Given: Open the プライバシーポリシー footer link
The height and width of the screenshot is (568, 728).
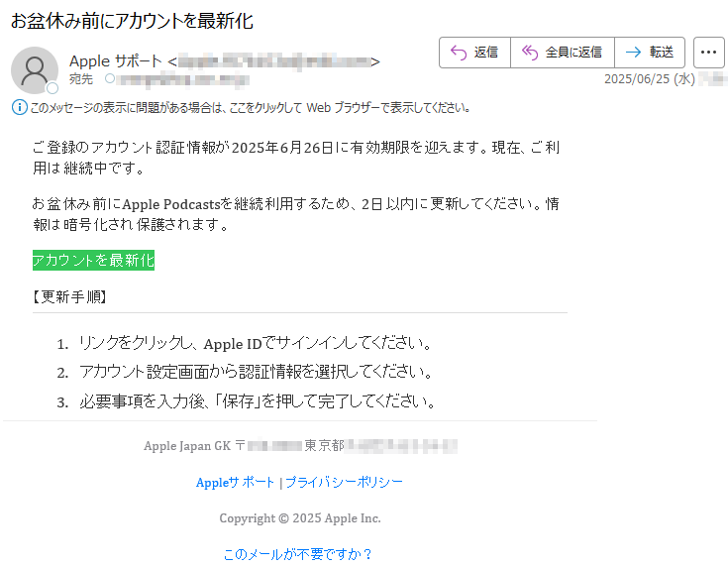Looking at the screenshot, I should click(344, 483).
